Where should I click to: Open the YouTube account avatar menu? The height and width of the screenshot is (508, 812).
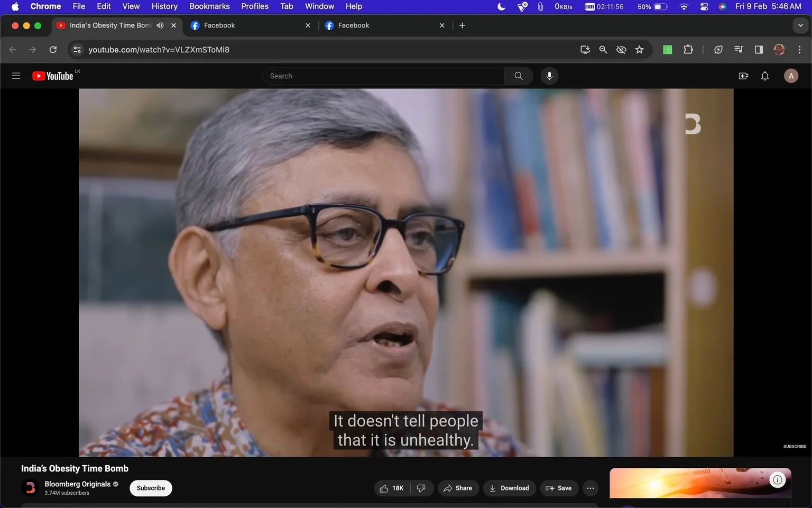tap(791, 76)
